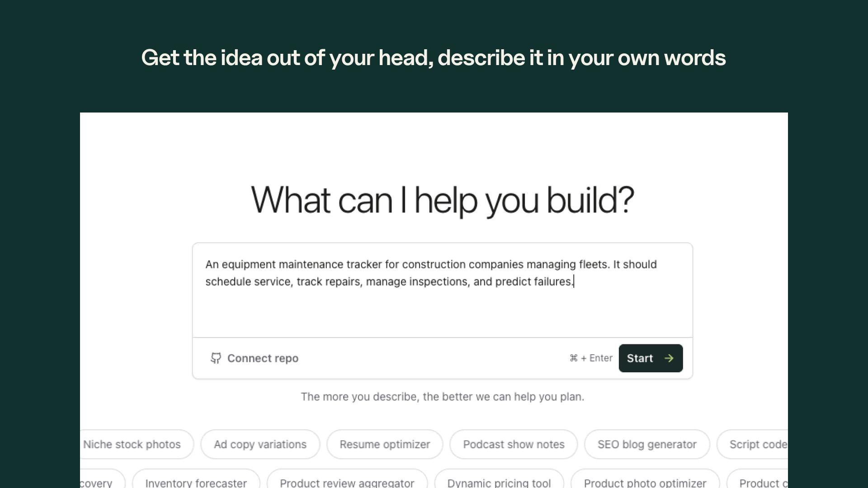Place cursor after the word failures
This screenshot has width=868, height=488.
tap(573, 282)
